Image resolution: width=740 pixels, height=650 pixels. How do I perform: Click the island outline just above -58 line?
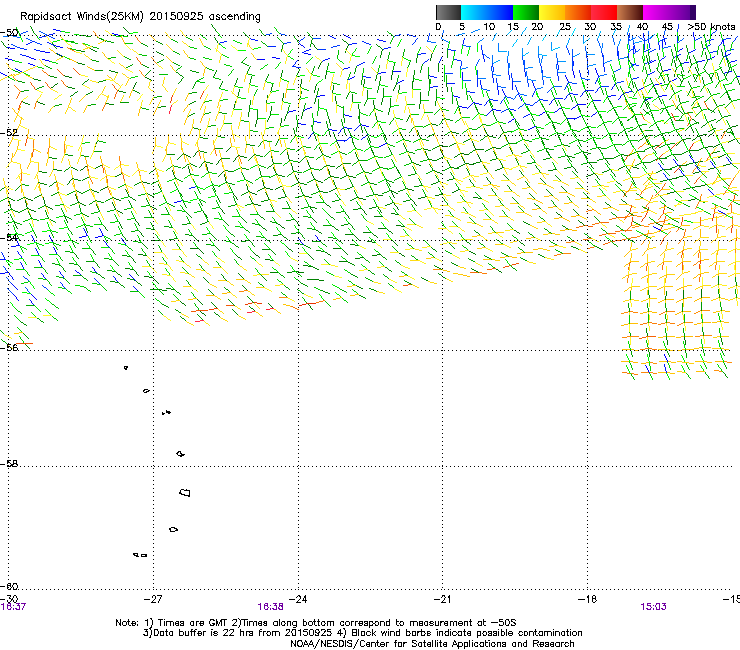click(180, 454)
